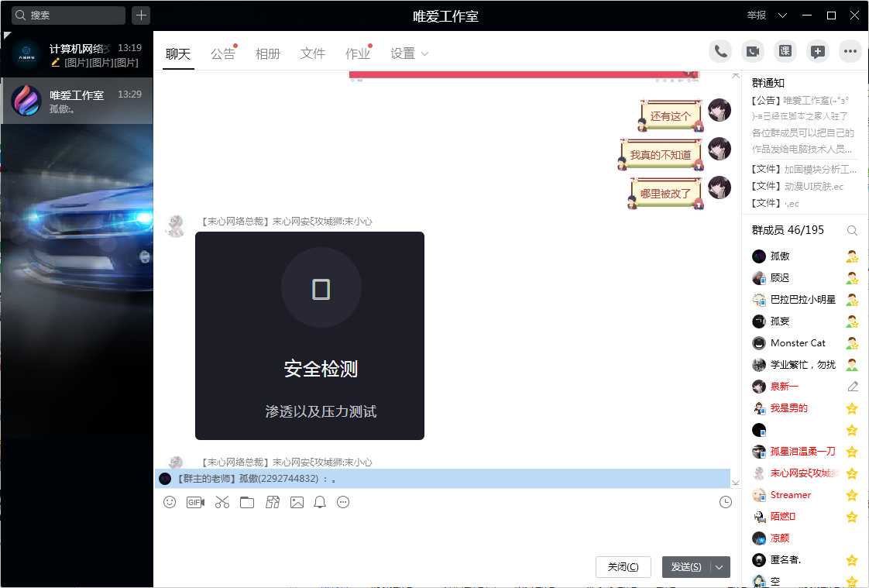Image resolution: width=869 pixels, height=588 pixels.
Task: Select member 顾迟
Action: pyautogui.click(x=805, y=277)
